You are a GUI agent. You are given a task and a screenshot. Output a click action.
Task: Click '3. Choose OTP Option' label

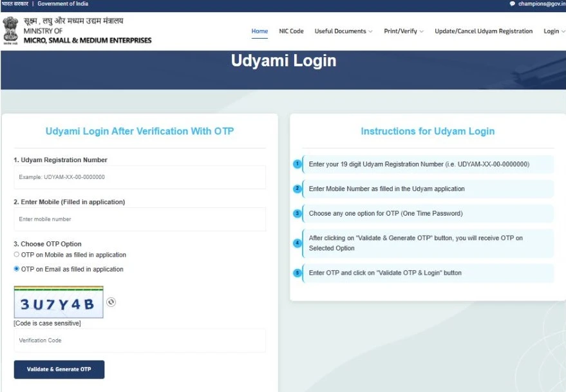pyautogui.click(x=48, y=244)
